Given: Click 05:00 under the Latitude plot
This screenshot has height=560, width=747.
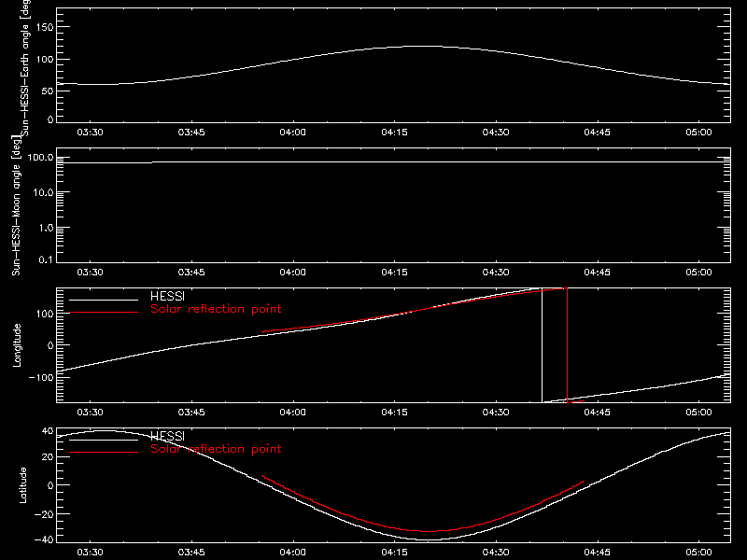Looking at the screenshot, I should [x=698, y=553].
